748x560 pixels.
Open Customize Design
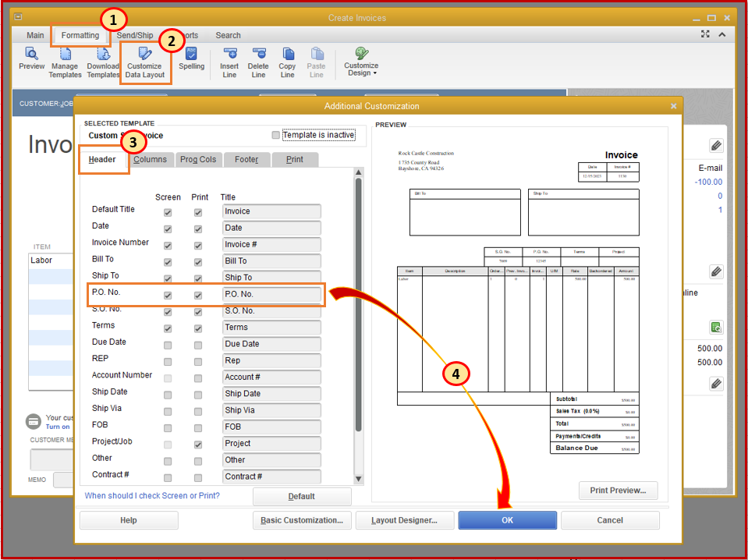pyautogui.click(x=360, y=62)
